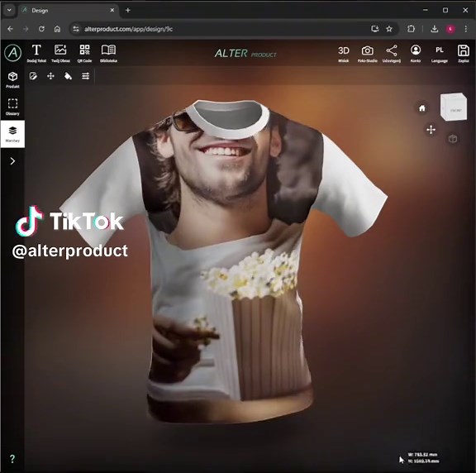Open the QR Code generator
Viewport: 476px width, 473px height.
[84, 53]
